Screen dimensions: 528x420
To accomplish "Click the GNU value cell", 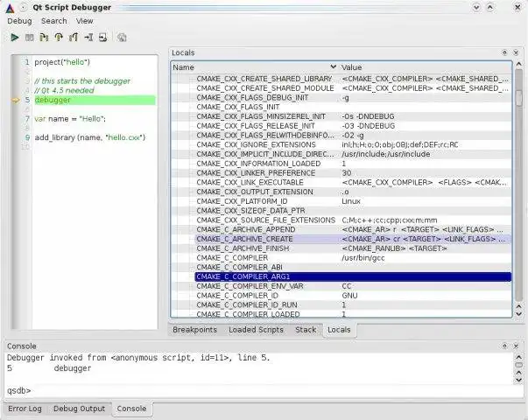I will [x=349, y=296].
